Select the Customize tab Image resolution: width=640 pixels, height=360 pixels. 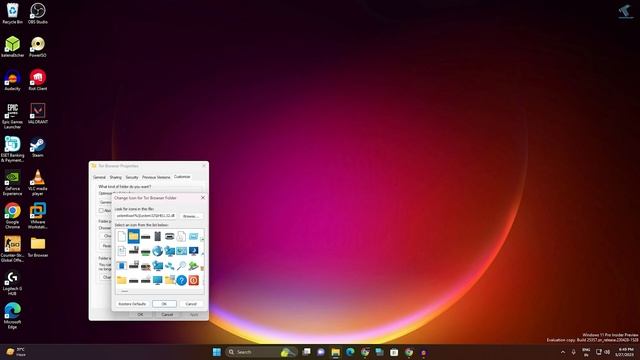pyautogui.click(x=182, y=177)
